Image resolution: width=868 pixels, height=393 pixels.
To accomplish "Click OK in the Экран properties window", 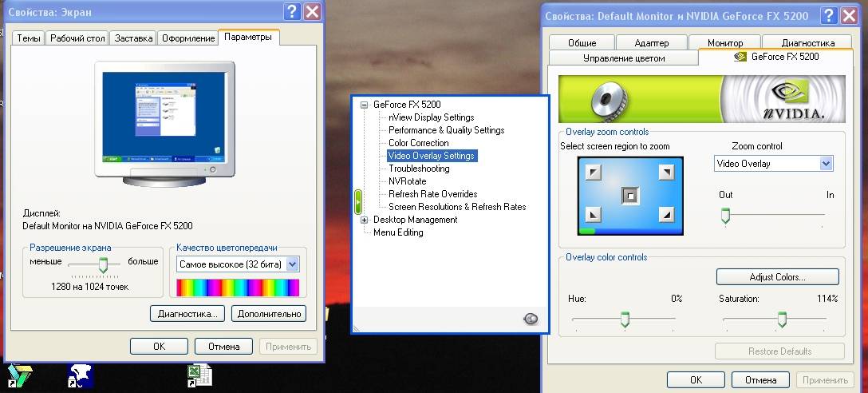I will tap(159, 347).
